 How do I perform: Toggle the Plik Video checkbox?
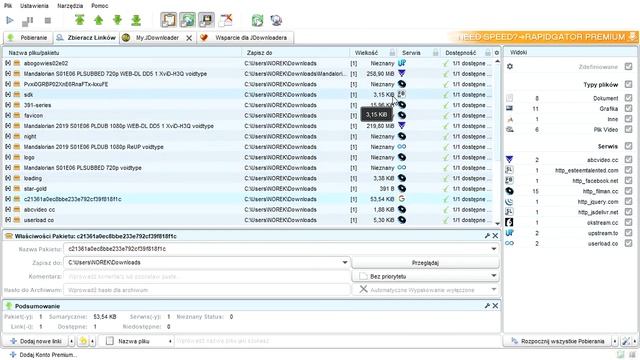628,129
